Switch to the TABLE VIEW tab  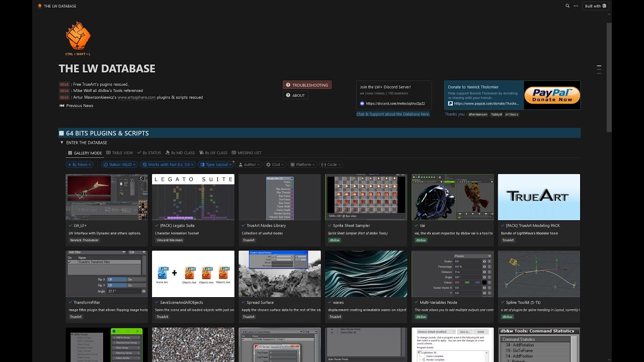tap(119, 153)
